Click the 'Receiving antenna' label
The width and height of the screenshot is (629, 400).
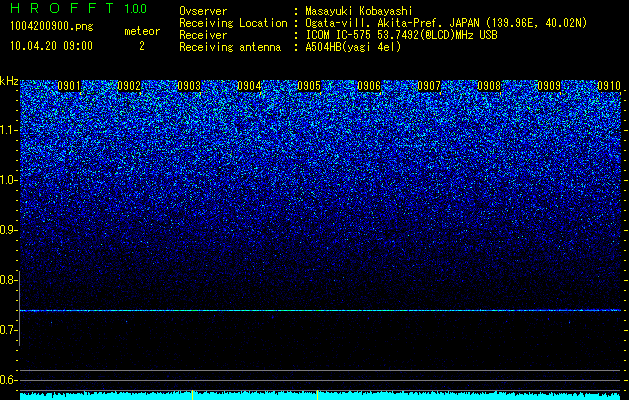click(230, 47)
